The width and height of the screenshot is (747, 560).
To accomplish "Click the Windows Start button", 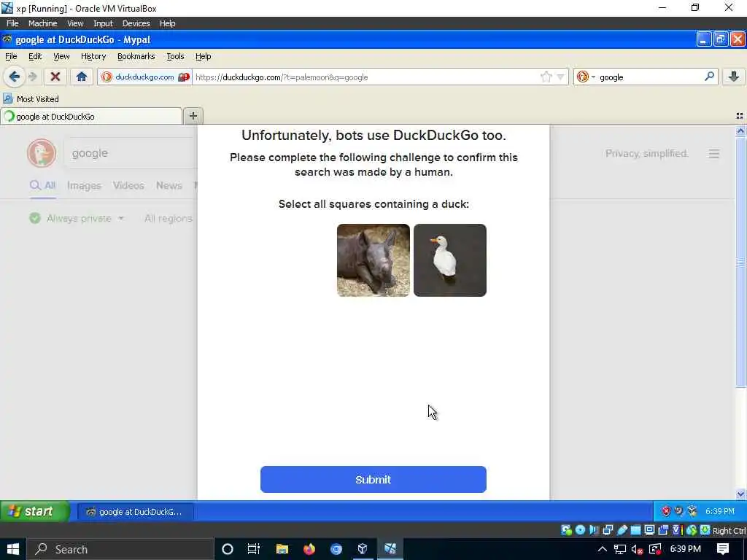I will (13, 549).
